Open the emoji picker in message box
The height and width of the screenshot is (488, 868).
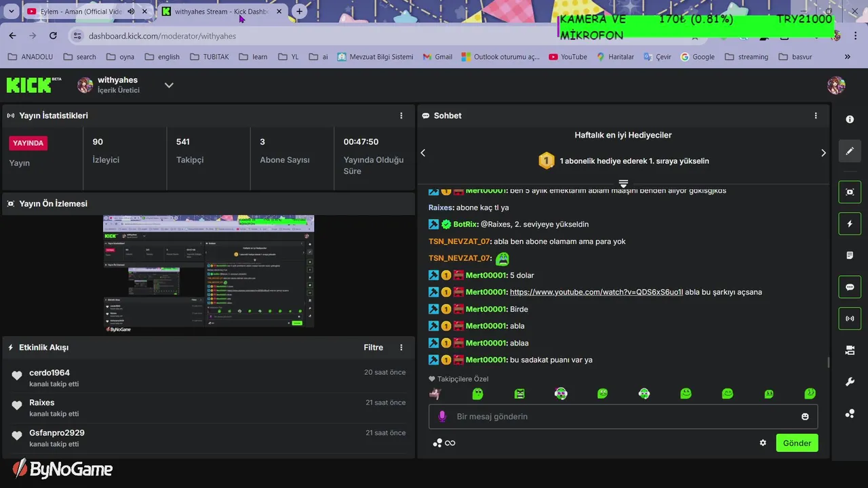tap(805, 416)
